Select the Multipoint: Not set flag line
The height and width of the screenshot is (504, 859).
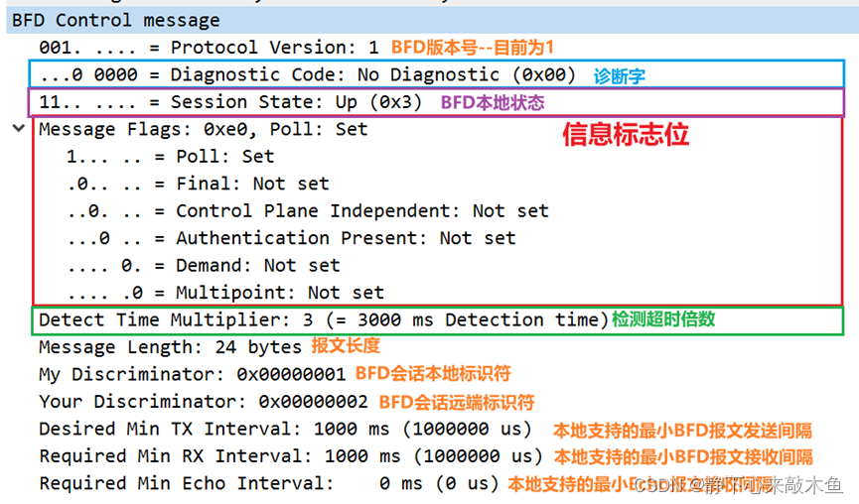(x=224, y=293)
